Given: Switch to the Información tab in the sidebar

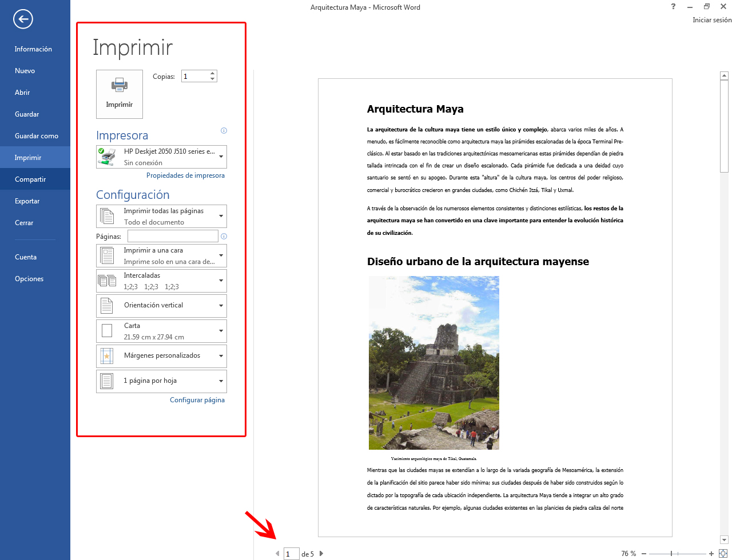Looking at the screenshot, I should [33, 49].
